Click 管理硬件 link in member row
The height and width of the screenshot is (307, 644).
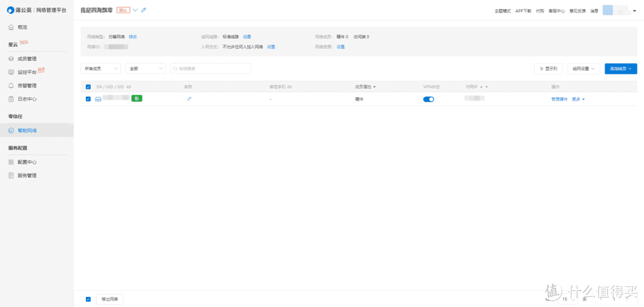tap(559, 99)
